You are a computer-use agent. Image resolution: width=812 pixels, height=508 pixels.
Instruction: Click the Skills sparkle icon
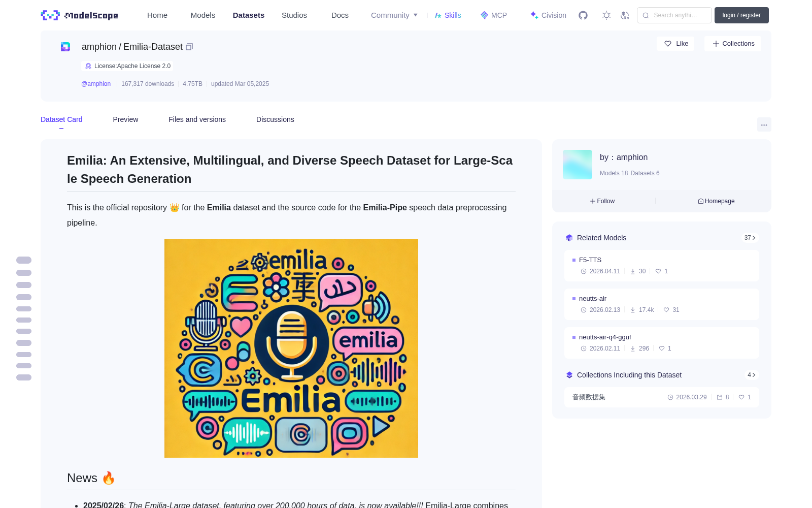pyautogui.click(x=438, y=15)
